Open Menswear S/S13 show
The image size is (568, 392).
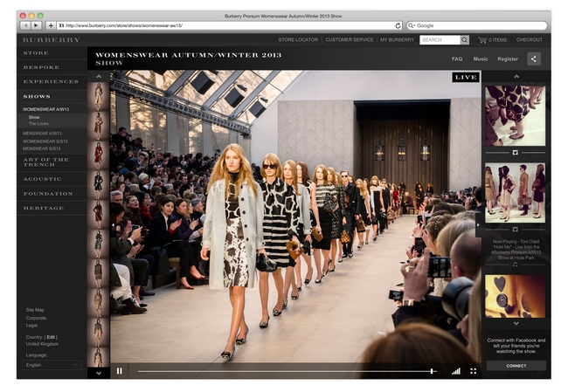pyautogui.click(x=41, y=148)
